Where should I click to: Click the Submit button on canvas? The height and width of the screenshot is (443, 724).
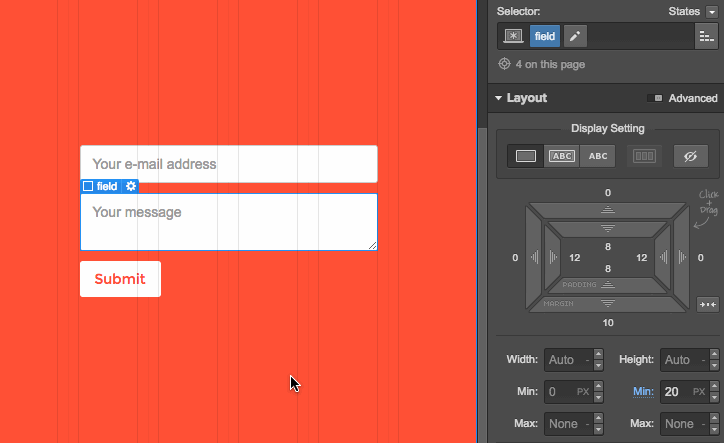120,279
